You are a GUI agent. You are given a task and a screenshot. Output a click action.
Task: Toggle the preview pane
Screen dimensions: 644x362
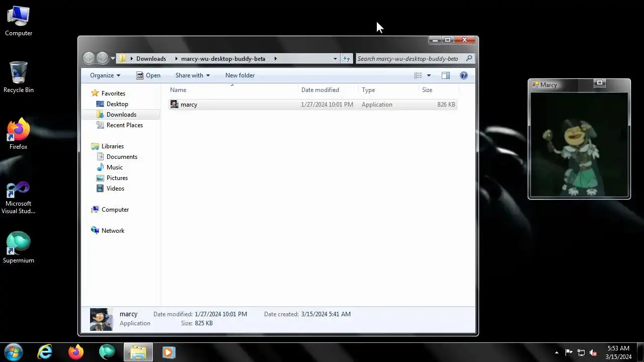446,75
